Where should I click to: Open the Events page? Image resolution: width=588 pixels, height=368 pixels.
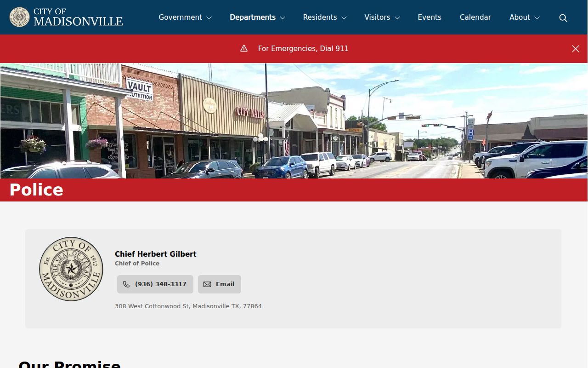(430, 17)
